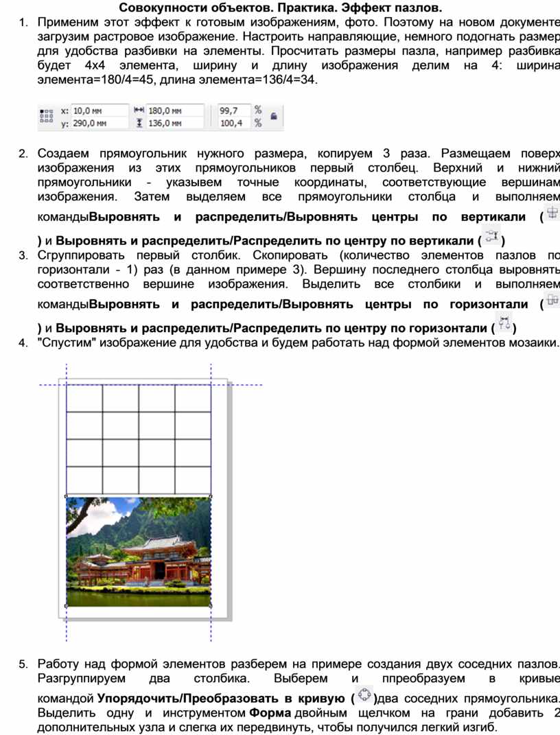The height and width of the screenshot is (735, 560).
Task: Click the Align centers vertically icon
Action: point(552,213)
